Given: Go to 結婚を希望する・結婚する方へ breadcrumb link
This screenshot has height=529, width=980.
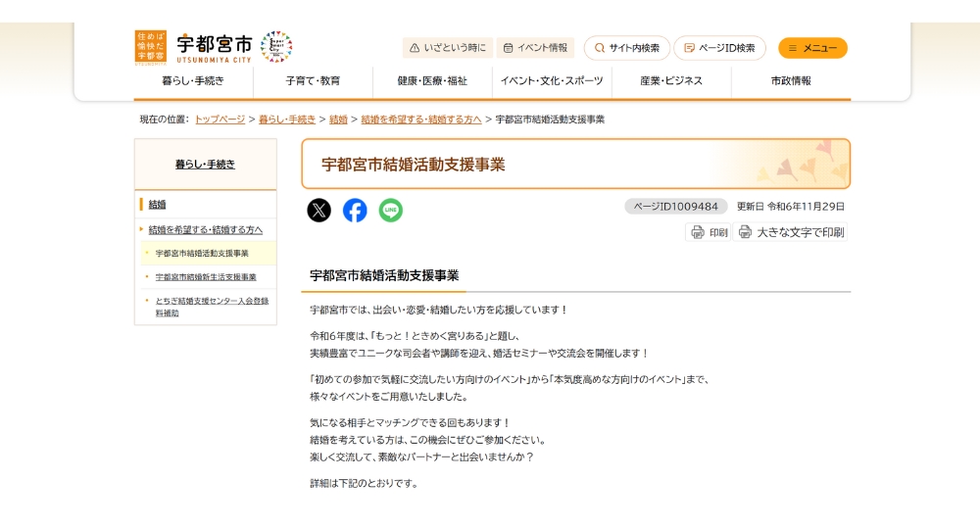Looking at the screenshot, I should pyautogui.click(x=421, y=120).
